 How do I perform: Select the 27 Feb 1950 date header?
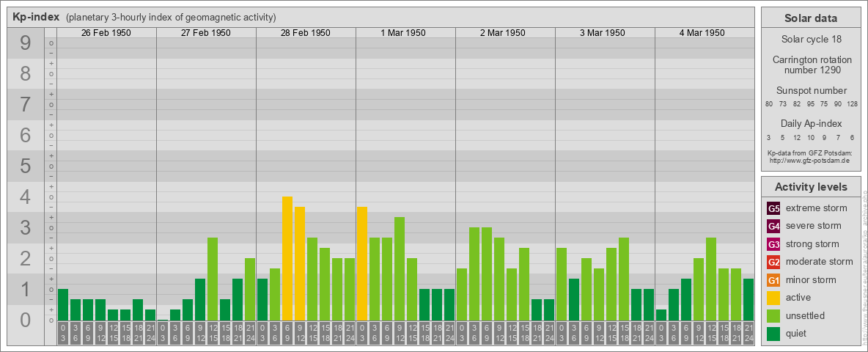206,33
